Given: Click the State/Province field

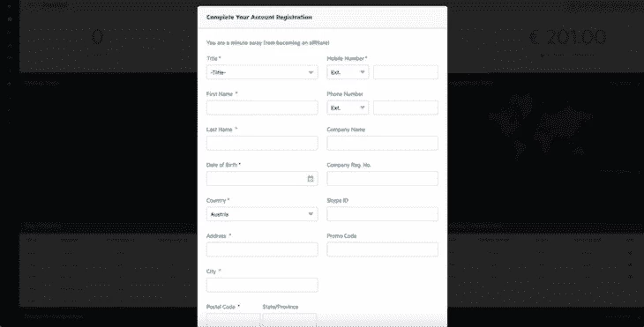Looking at the screenshot, I should coord(289,320).
